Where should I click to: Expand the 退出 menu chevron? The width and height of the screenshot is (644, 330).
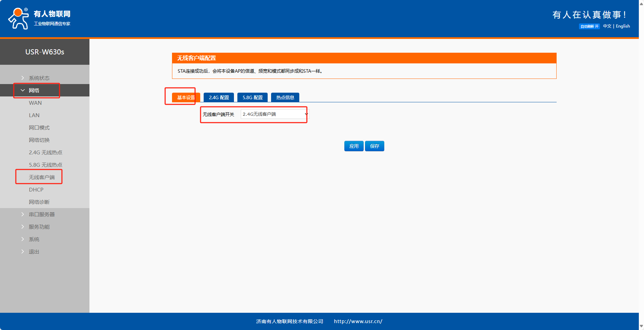click(23, 251)
